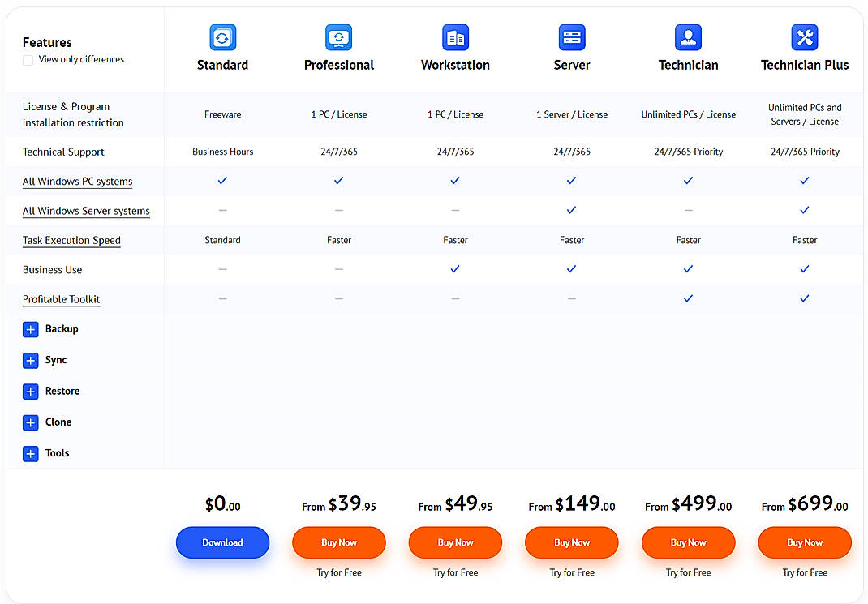Screen dimensions: 868x604
Task: Click the From $699.00 Technician Plus price
Action: pyautogui.click(x=805, y=504)
